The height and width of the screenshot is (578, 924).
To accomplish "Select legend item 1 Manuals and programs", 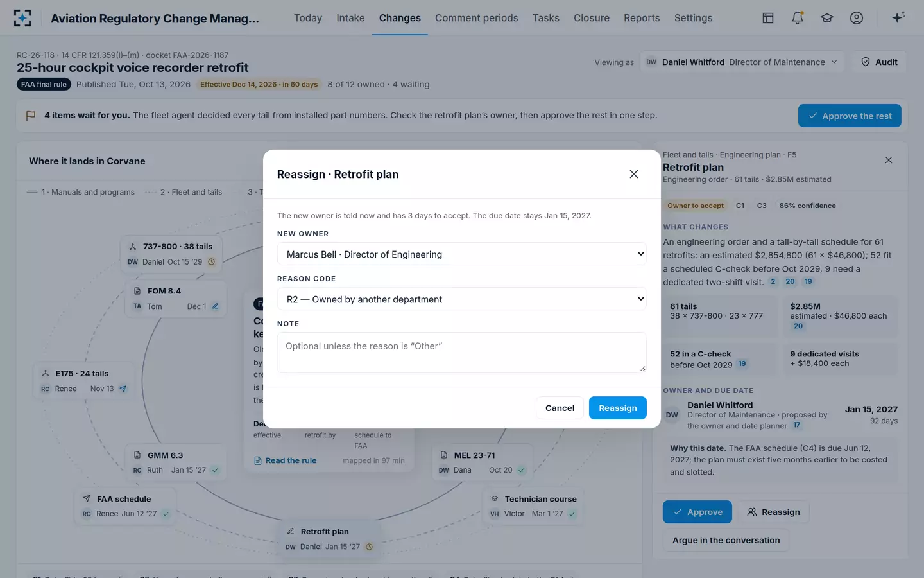I will (x=81, y=192).
